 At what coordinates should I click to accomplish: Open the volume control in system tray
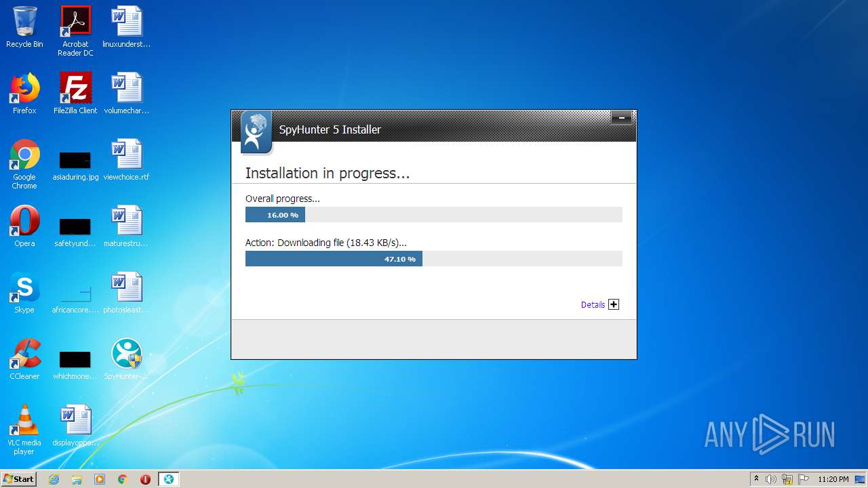point(771,479)
